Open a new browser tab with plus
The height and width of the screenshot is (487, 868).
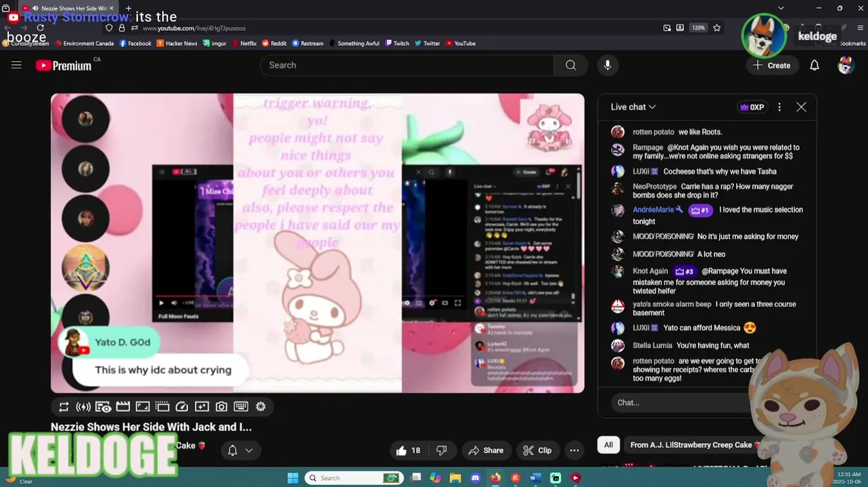[129, 8]
